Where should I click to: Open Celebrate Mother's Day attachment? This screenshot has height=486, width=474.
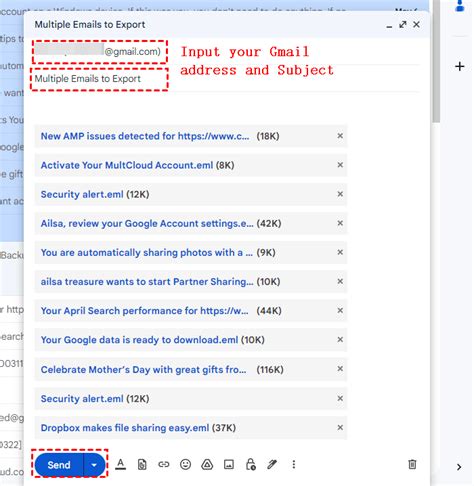(143, 370)
